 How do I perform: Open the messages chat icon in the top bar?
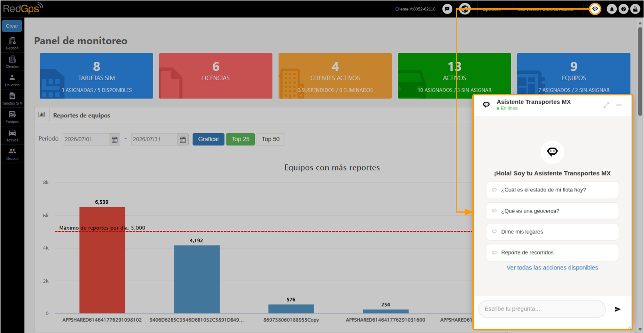[447, 9]
